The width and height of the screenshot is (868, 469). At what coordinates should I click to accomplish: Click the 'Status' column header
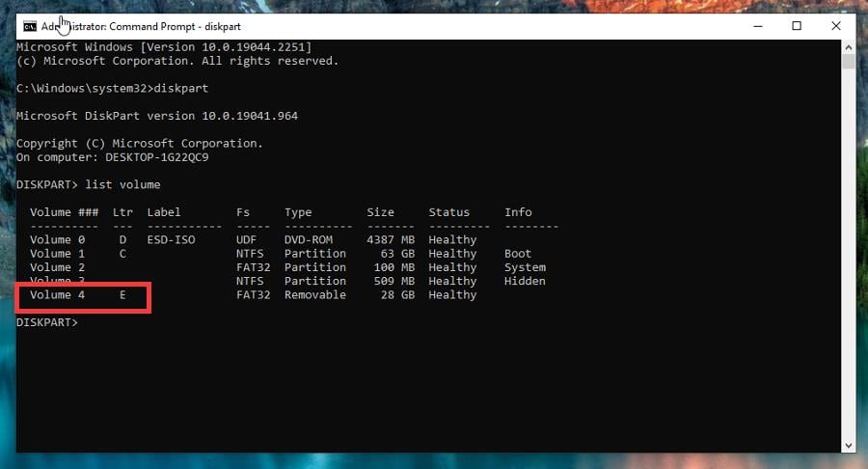point(448,212)
